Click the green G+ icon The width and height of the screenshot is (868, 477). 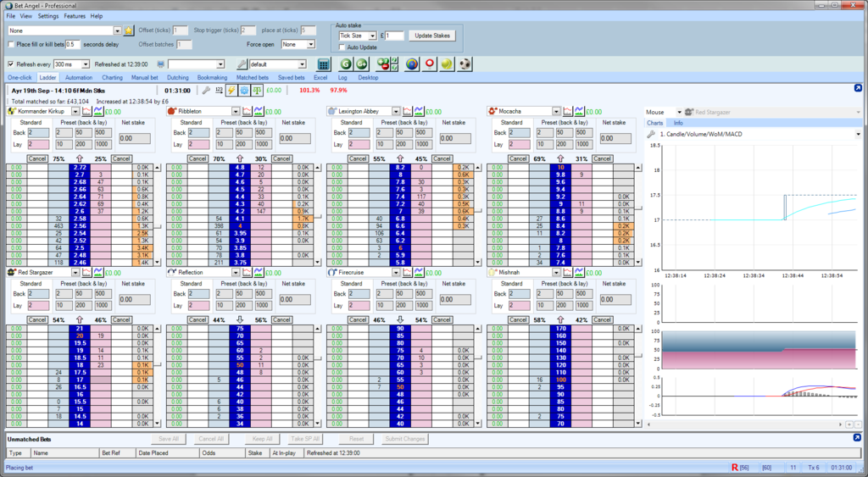361,64
